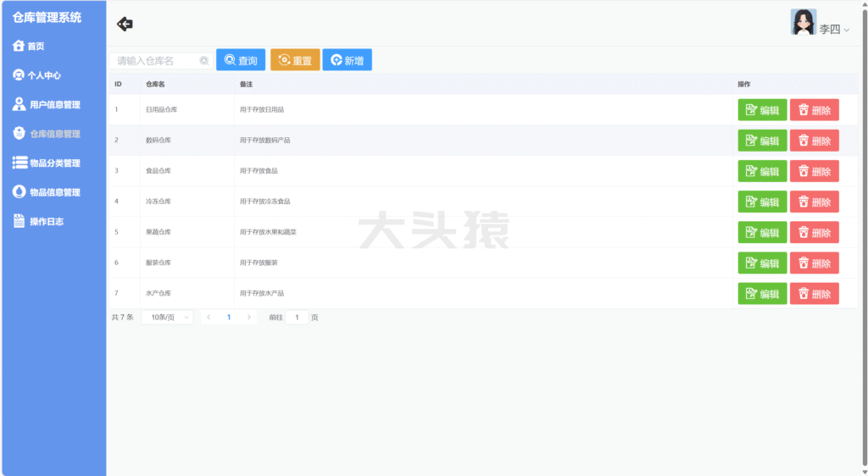The height and width of the screenshot is (476, 868).
Task: Click the magnifier icon inside search field
Action: pos(204,61)
